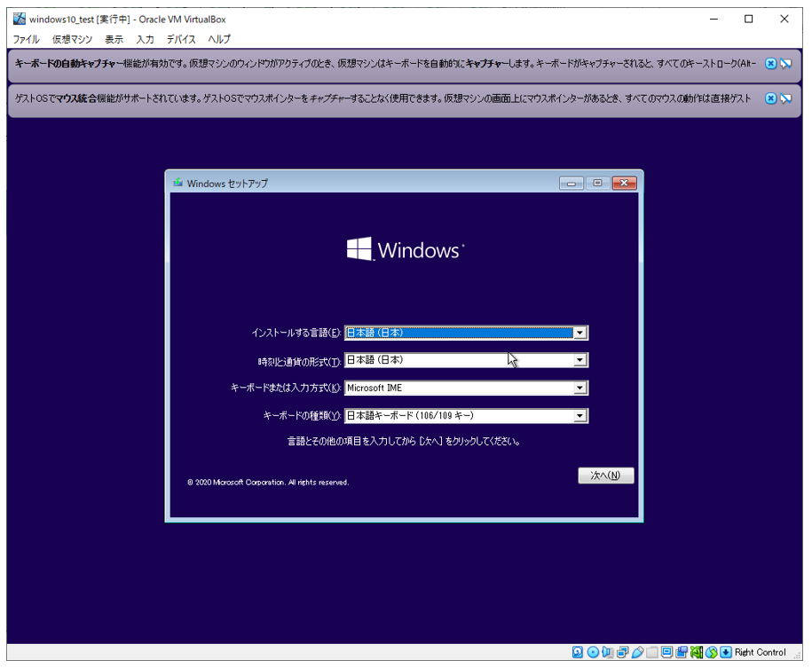
Task: Click the インストールする言語(E) label
Action: point(296,333)
